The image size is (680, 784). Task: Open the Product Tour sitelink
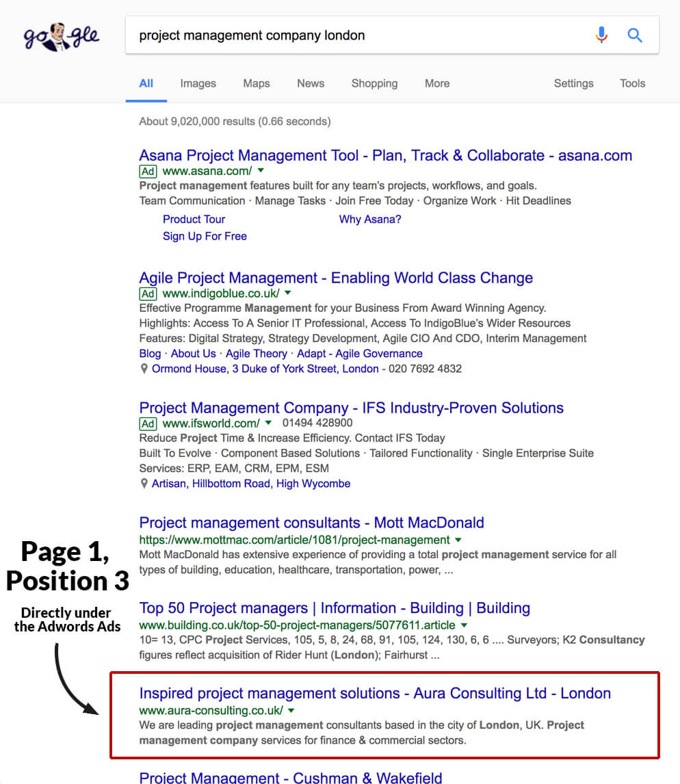click(x=194, y=220)
